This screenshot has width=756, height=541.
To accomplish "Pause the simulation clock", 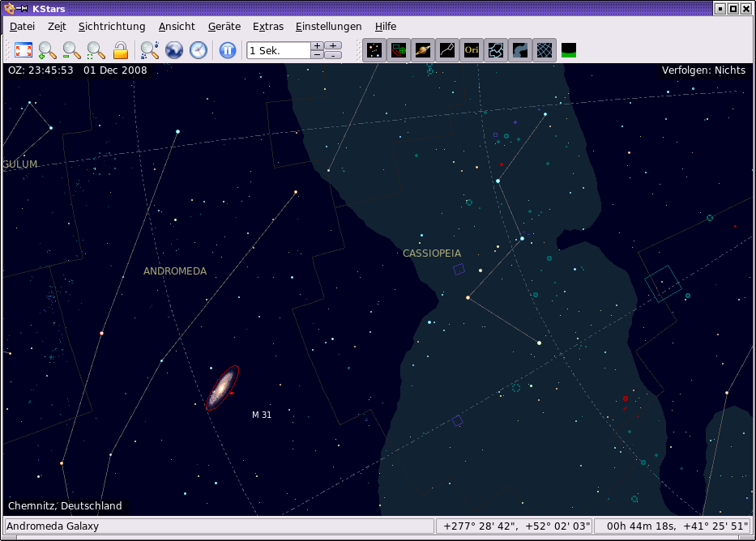I will pos(228,50).
